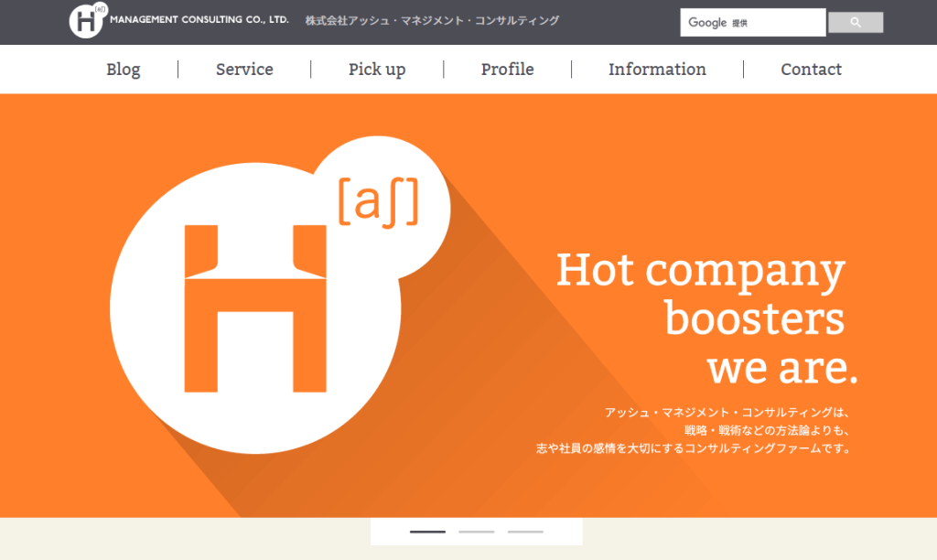Image resolution: width=937 pixels, height=560 pixels.
Task: Go to the Pick up section
Action: [377, 70]
